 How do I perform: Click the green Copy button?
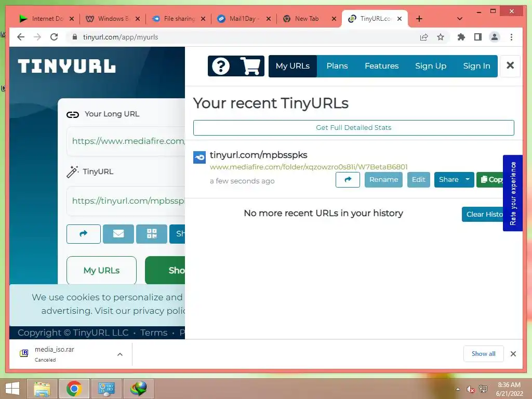[490, 179]
